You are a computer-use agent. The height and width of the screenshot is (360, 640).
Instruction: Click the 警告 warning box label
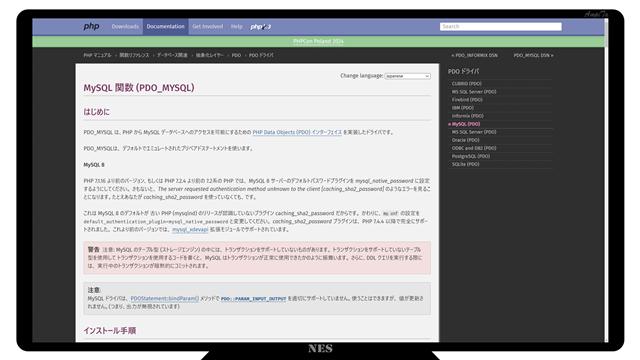[x=93, y=249]
